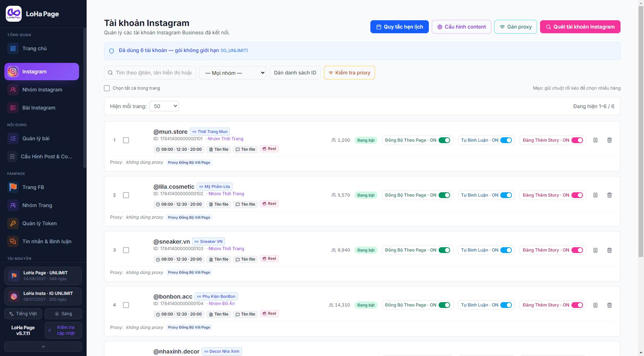Image resolution: width=644 pixels, height=356 pixels.
Task: Toggle Đăng Thêm Story for @bonbon.acc
Action: tap(577, 305)
